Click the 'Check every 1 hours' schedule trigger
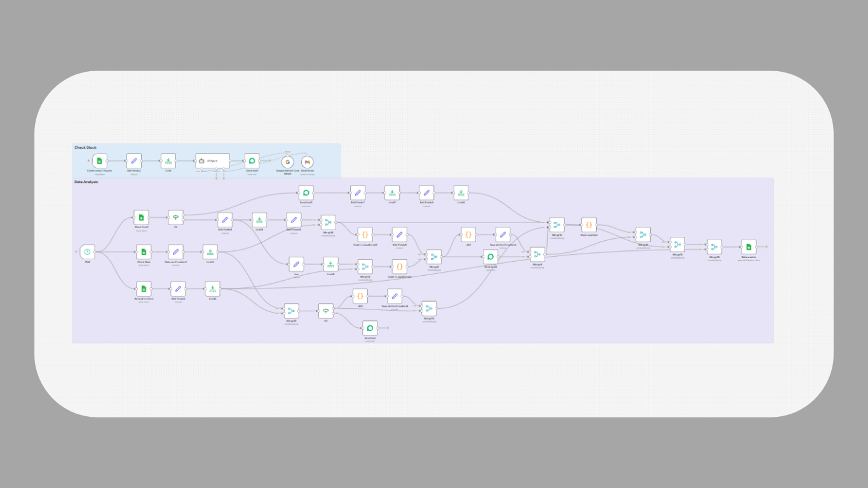868x488 pixels. [x=98, y=161]
